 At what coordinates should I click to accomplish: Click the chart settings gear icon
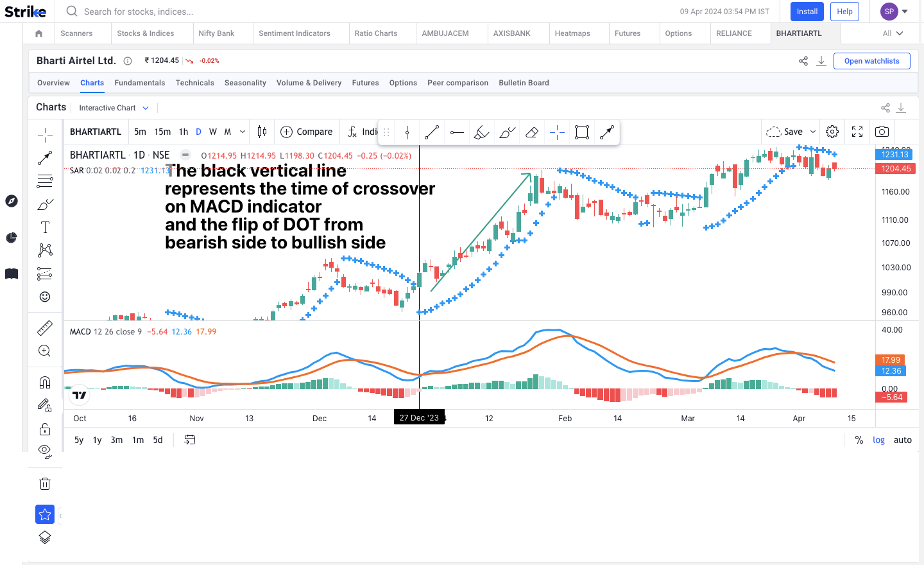(832, 132)
